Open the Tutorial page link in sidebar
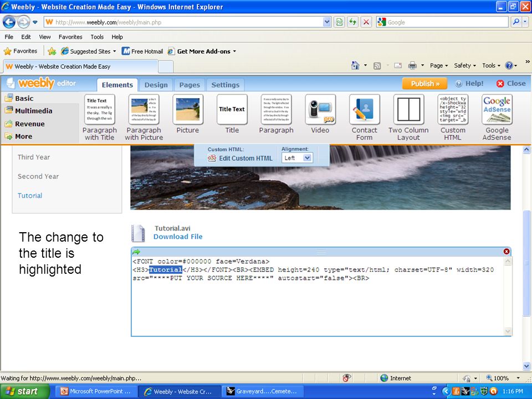The width and height of the screenshot is (532, 399). pos(30,196)
